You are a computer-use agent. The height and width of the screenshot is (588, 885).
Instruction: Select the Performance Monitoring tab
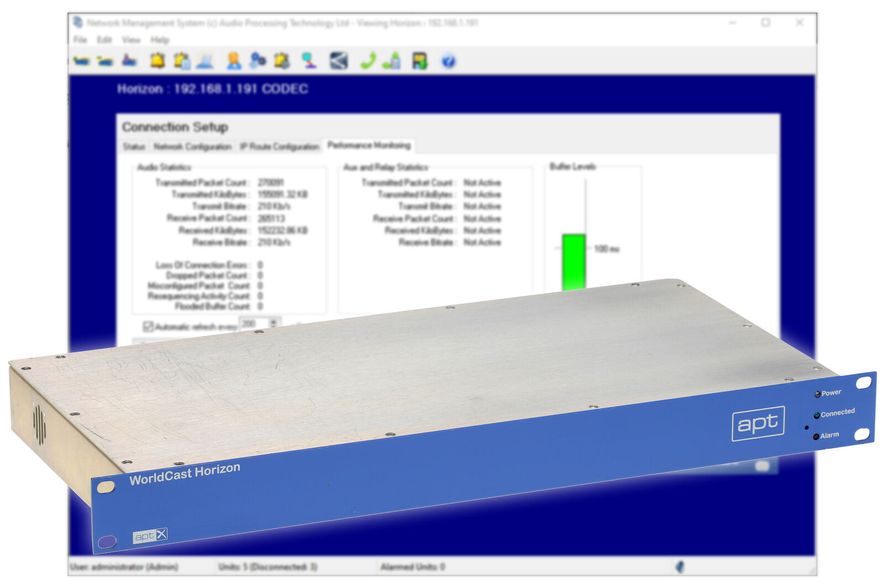point(369,145)
